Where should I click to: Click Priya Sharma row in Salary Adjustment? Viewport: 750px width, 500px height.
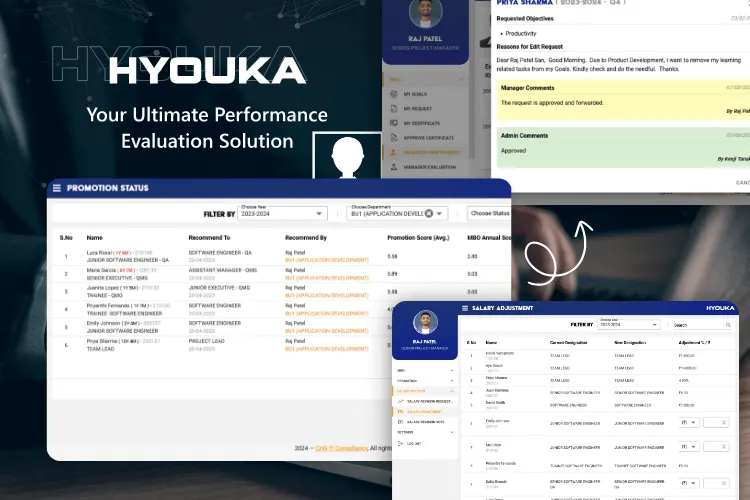599,380
